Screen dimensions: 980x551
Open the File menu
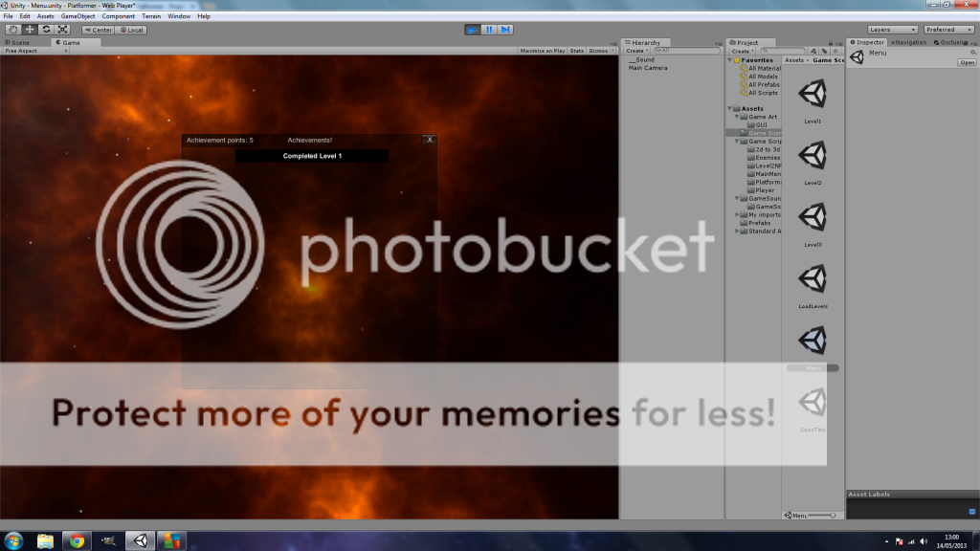click(8, 16)
